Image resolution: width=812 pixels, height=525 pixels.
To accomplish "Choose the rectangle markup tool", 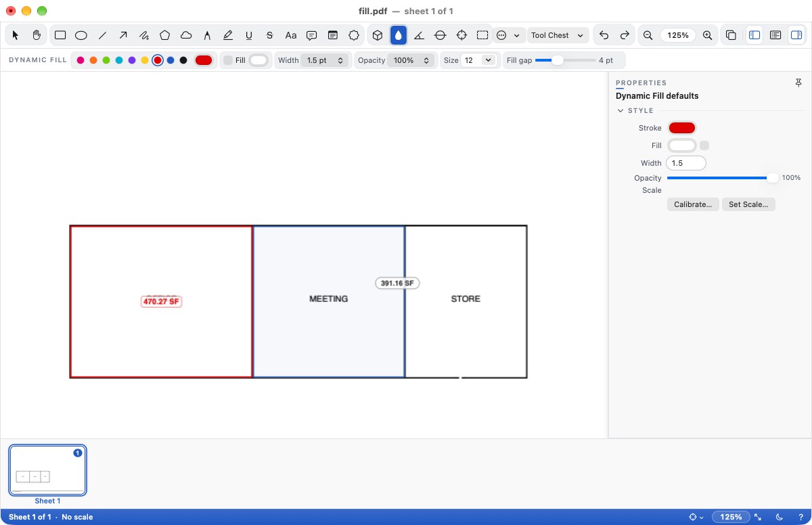I will (60, 35).
